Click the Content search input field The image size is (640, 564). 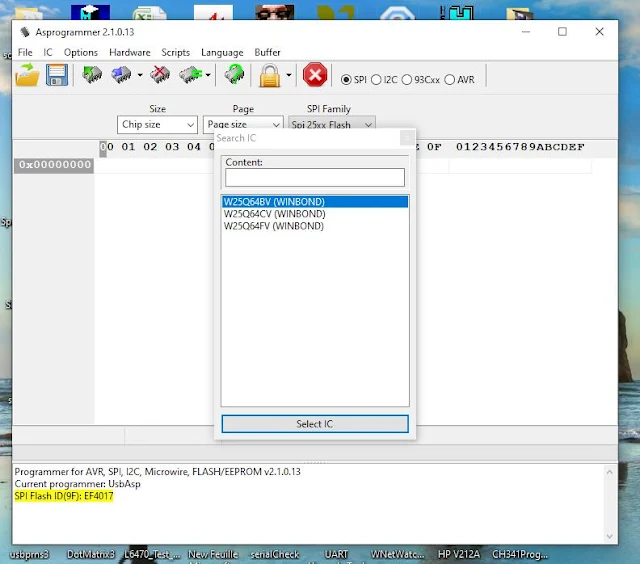click(315, 178)
